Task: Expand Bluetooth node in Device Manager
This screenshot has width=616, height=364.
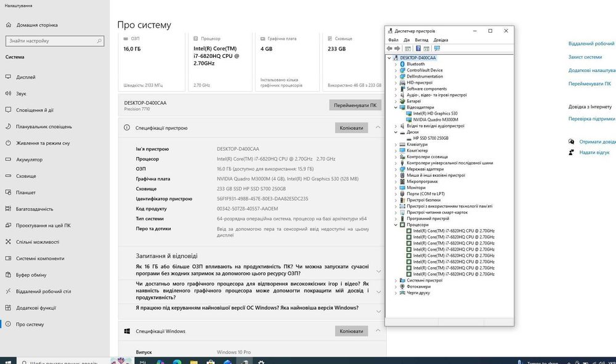Action: (x=395, y=64)
